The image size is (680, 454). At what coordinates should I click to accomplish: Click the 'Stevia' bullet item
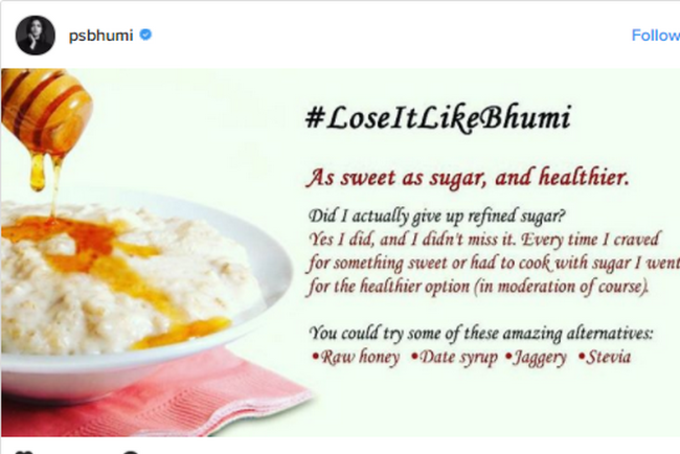point(605,357)
